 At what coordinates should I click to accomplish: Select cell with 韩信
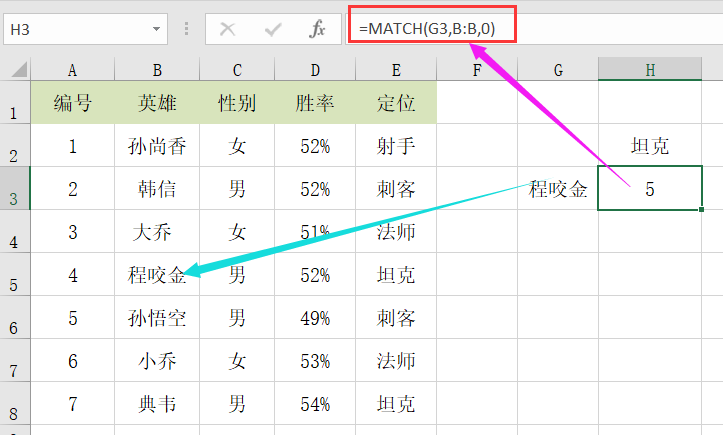(157, 188)
